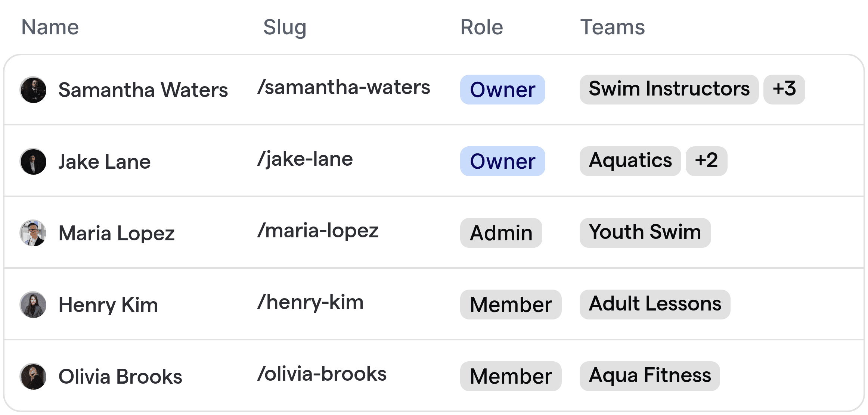Click Olivia Brooks' profile avatar

33,376
